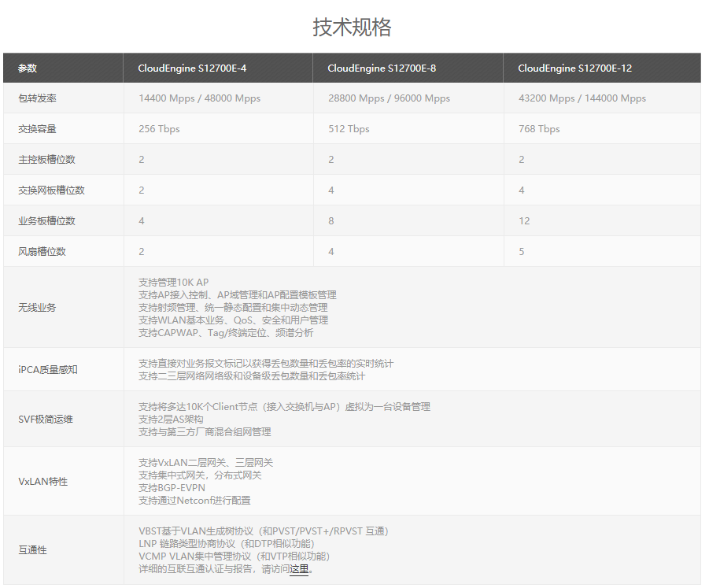This screenshot has width=709, height=588.
Task: Select the 主控板槽位数 row label
Action: point(46,160)
